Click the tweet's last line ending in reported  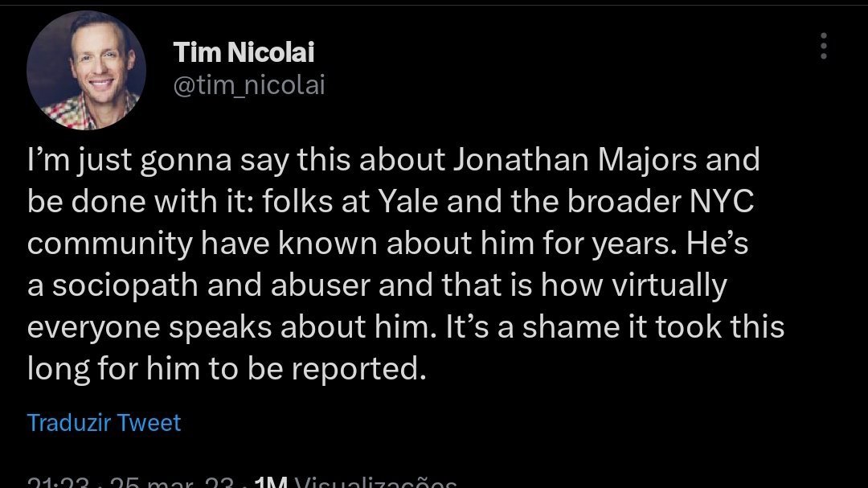point(225,369)
